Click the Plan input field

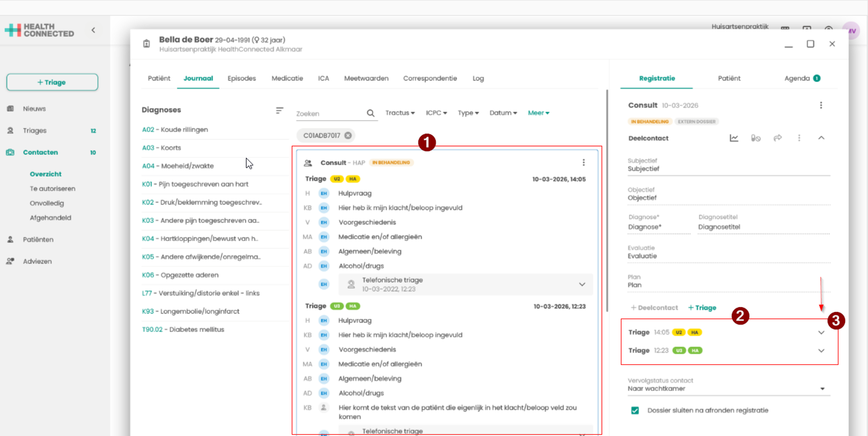(728, 282)
